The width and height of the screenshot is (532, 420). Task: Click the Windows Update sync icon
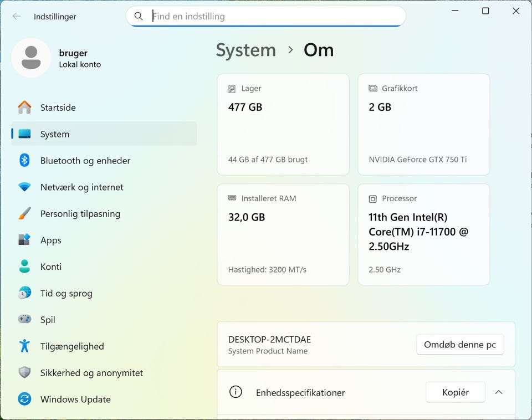[24, 399]
